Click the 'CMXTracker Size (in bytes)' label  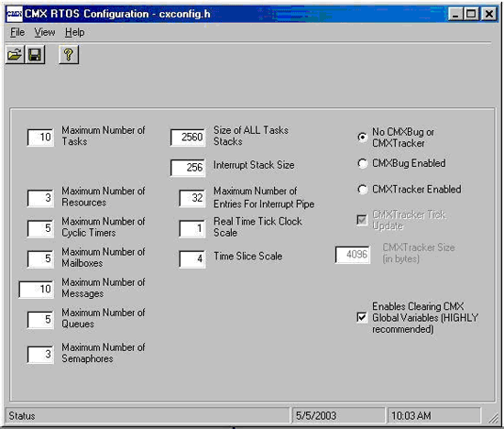(419, 253)
